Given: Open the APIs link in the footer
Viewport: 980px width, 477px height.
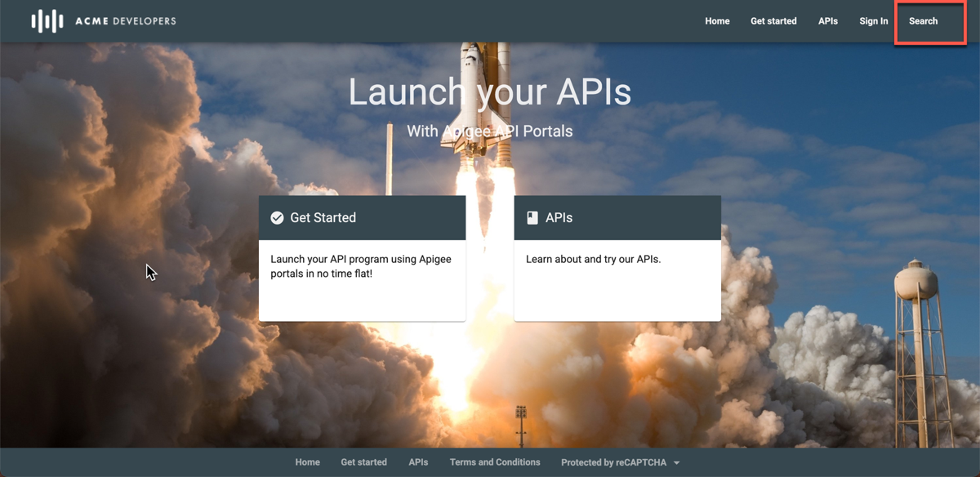Looking at the screenshot, I should tap(418, 462).
